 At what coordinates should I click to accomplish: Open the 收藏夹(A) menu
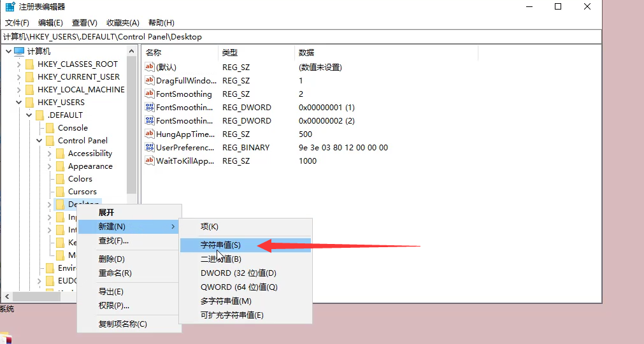tap(122, 22)
